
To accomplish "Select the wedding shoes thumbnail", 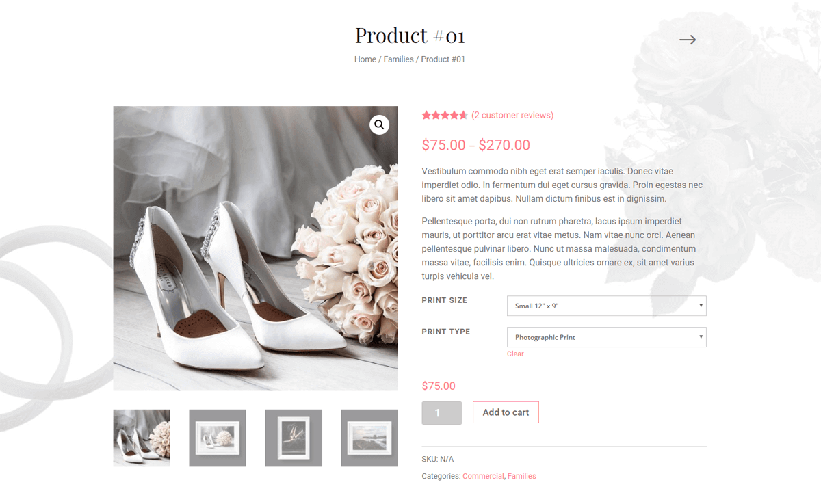I will [x=142, y=438].
